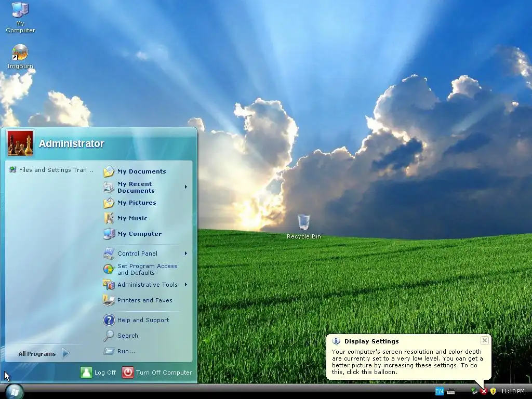
Task: Click the Administrative Tools icon
Action: (109, 285)
